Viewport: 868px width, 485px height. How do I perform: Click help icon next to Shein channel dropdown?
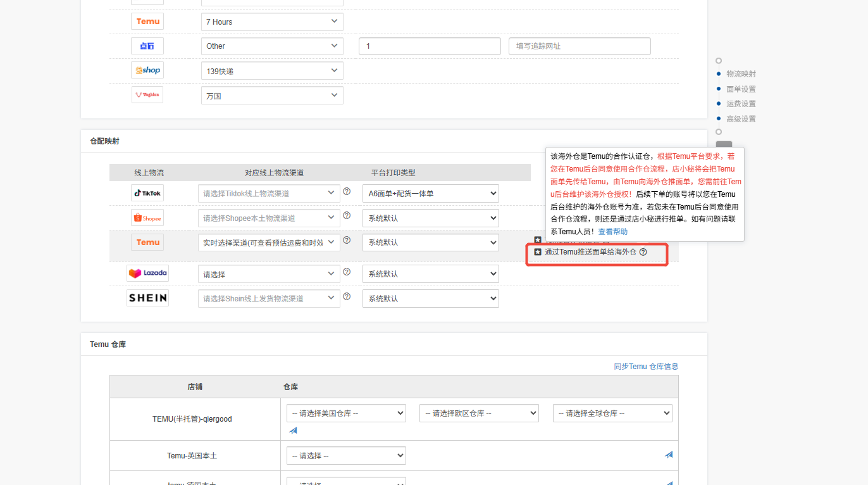pos(347,296)
